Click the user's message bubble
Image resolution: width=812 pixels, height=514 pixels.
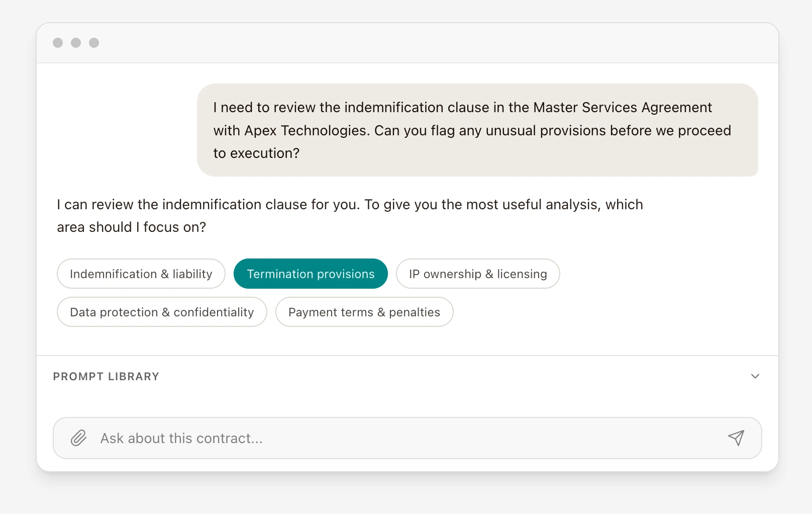pyautogui.click(x=477, y=130)
